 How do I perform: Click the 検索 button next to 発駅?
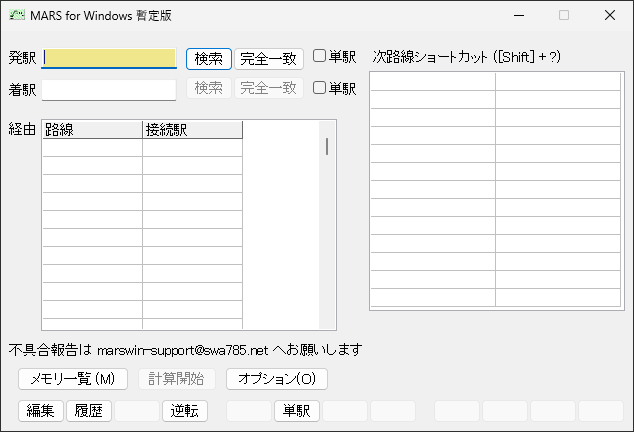209,59
